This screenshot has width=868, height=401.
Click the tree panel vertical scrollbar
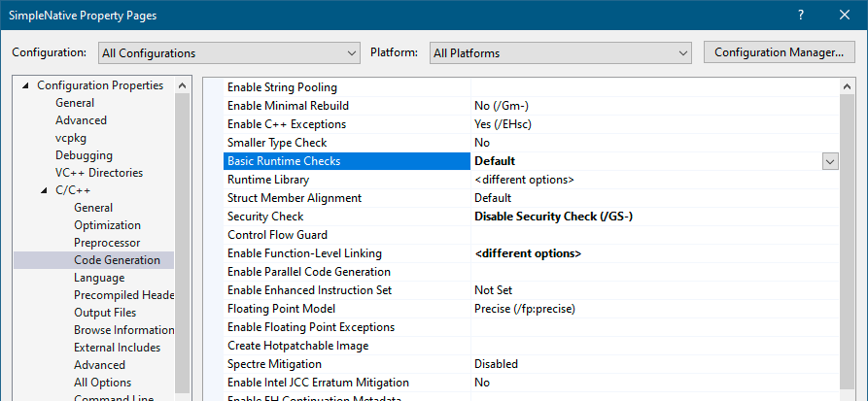[x=183, y=243]
